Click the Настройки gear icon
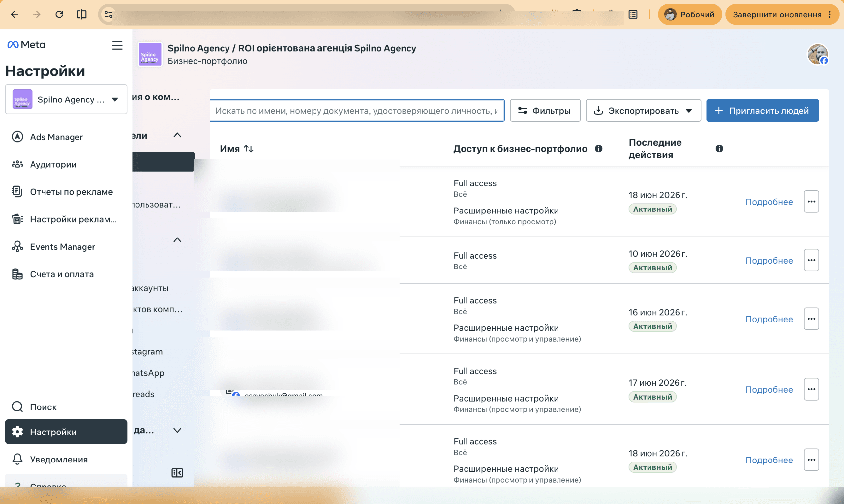 coord(17,432)
